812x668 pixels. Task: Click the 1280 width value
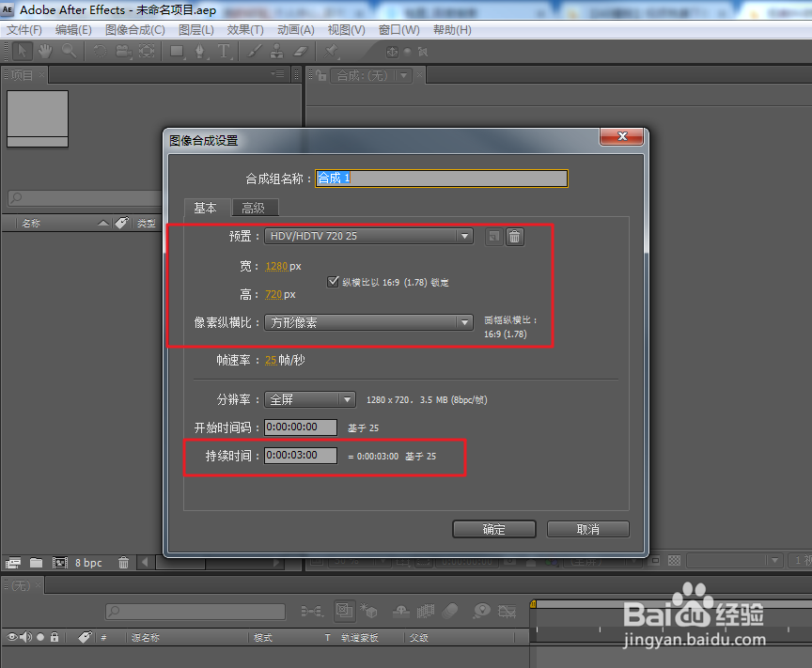point(276,266)
